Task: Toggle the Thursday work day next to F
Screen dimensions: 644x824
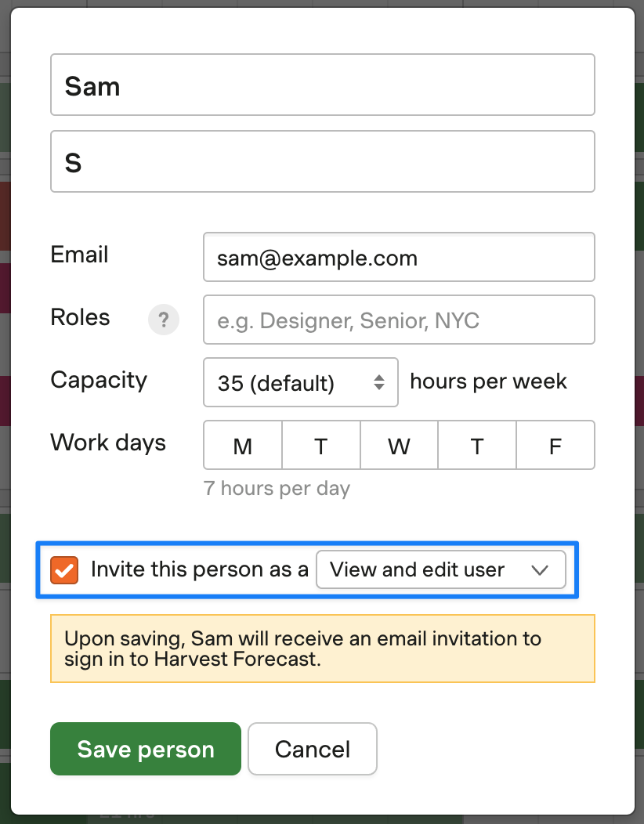Action: click(477, 445)
